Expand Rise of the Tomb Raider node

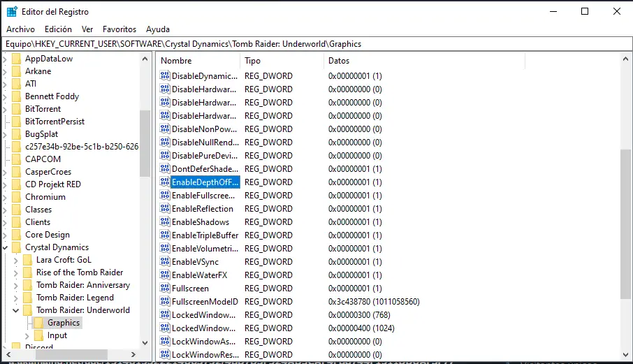tap(16, 272)
